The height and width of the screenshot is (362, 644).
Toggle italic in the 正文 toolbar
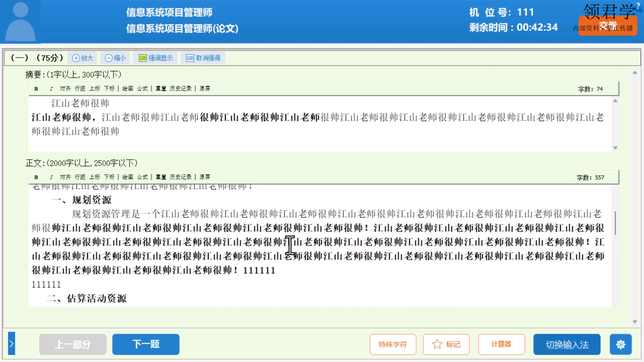(x=51, y=177)
